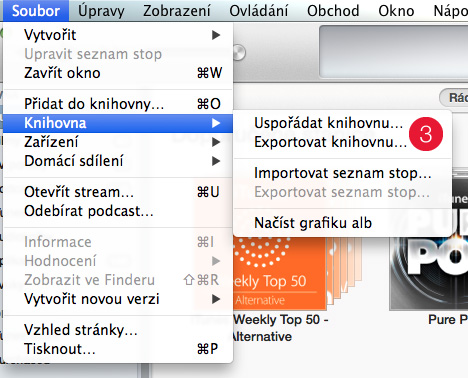The image size is (468, 378).
Task: Expand the Knihovna submenu
Action: (118, 123)
